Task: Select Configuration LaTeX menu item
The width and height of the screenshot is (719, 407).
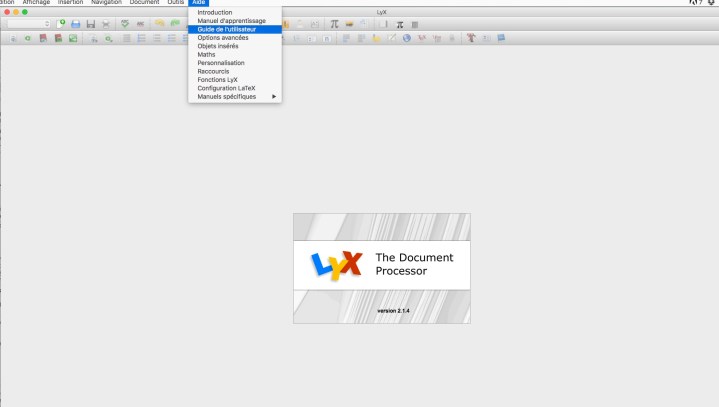Action: click(x=226, y=88)
